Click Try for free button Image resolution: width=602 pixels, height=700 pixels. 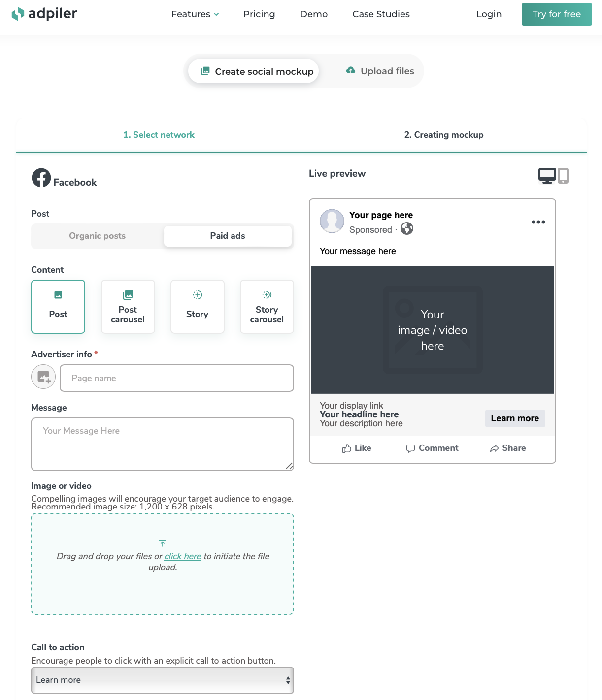(557, 14)
